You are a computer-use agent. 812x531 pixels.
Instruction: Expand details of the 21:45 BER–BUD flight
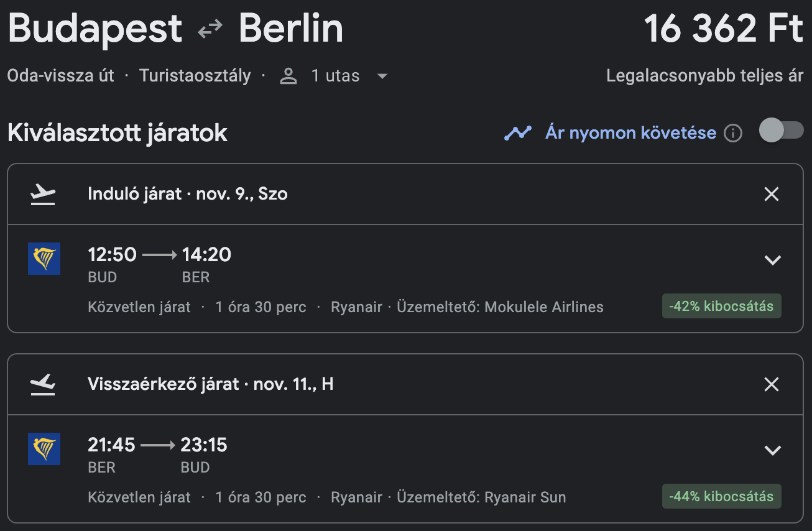[772, 451]
